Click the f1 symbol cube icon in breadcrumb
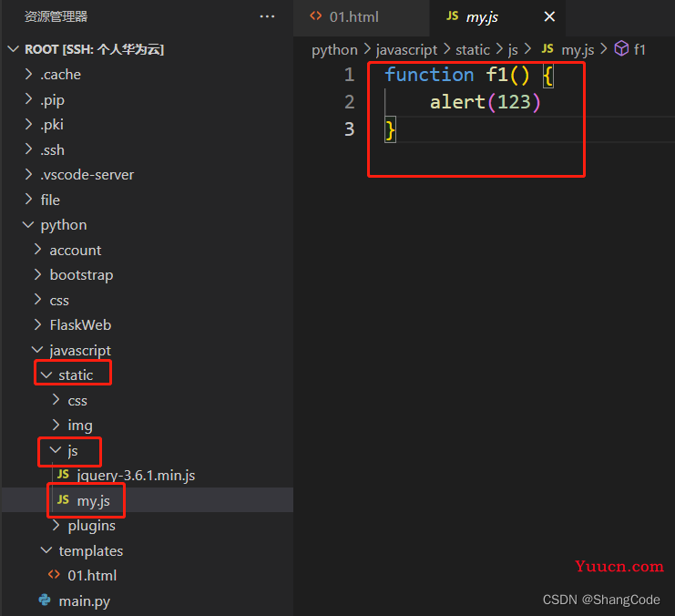The width and height of the screenshot is (675, 616). [x=621, y=48]
